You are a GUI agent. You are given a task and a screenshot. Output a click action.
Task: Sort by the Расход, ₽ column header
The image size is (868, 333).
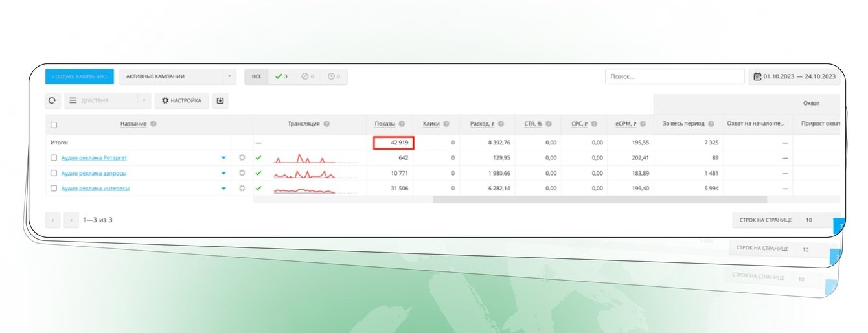[483, 124]
